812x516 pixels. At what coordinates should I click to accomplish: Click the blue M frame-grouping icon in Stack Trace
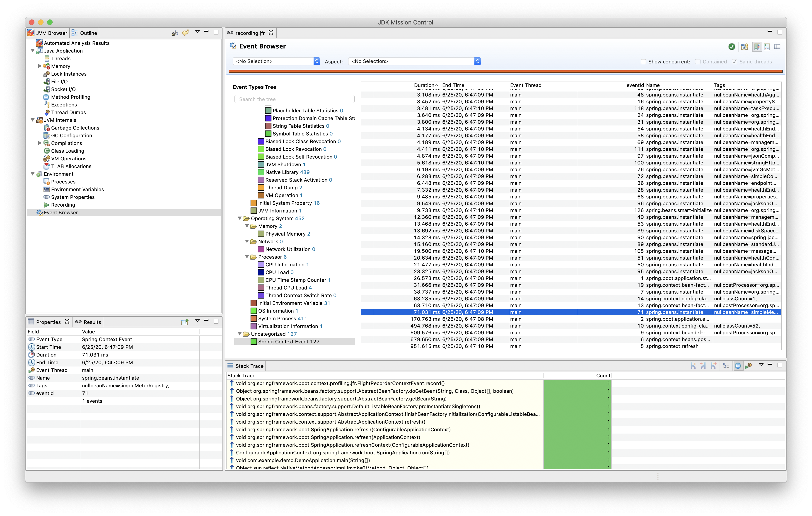pyautogui.click(x=738, y=366)
